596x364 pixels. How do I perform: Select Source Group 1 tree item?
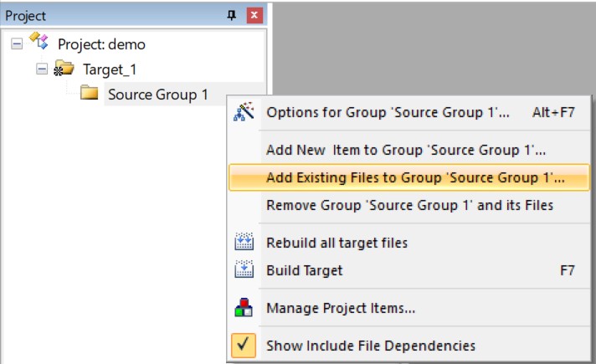point(157,95)
